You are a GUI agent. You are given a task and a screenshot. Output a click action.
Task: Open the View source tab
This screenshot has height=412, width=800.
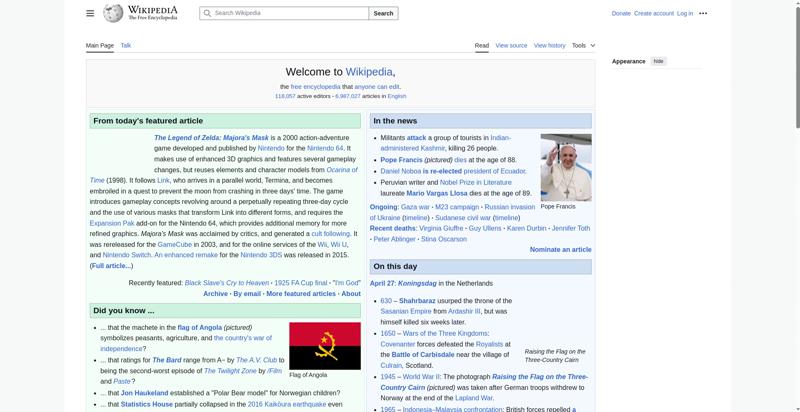click(511, 45)
